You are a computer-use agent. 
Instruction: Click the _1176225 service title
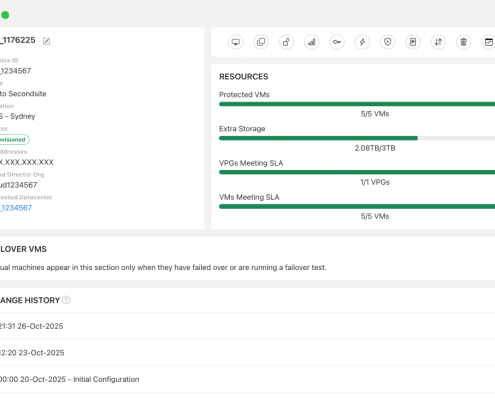click(18, 40)
